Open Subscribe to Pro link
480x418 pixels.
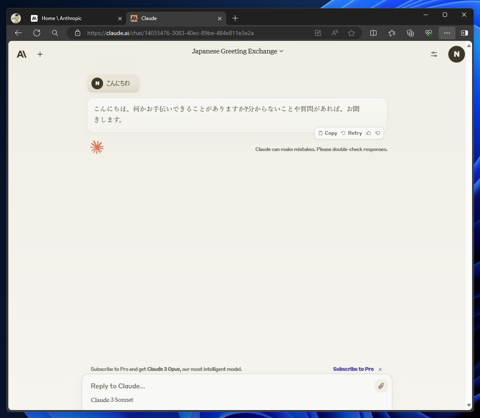pos(353,369)
